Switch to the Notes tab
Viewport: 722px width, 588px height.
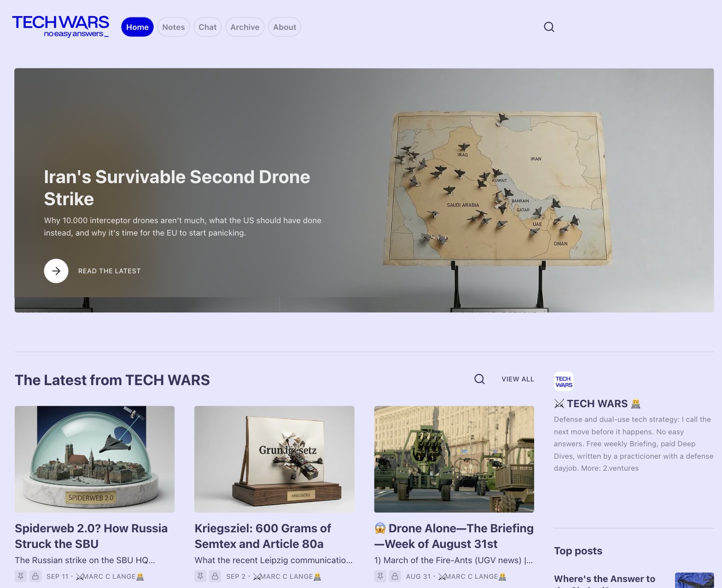pyautogui.click(x=174, y=27)
